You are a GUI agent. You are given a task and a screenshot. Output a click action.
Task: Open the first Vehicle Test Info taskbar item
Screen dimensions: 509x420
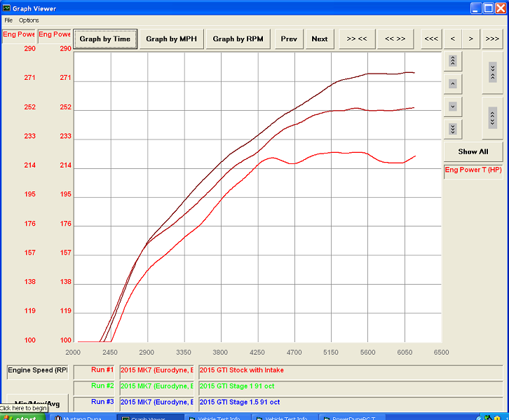coord(218,417)
